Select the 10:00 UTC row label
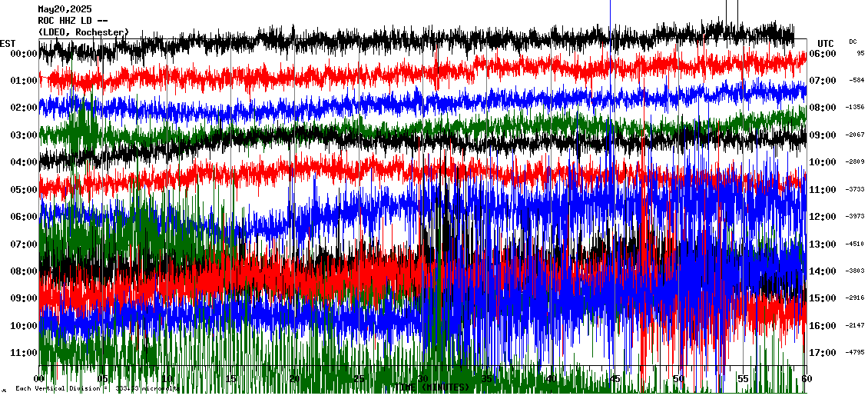 (x=822, y=162)
